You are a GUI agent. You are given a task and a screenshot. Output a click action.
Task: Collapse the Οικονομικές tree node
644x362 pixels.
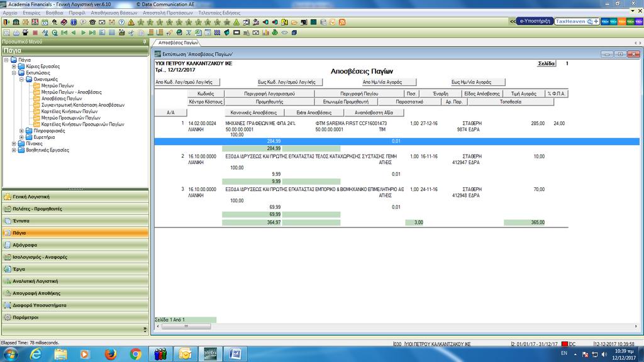[x=21, y=79]
